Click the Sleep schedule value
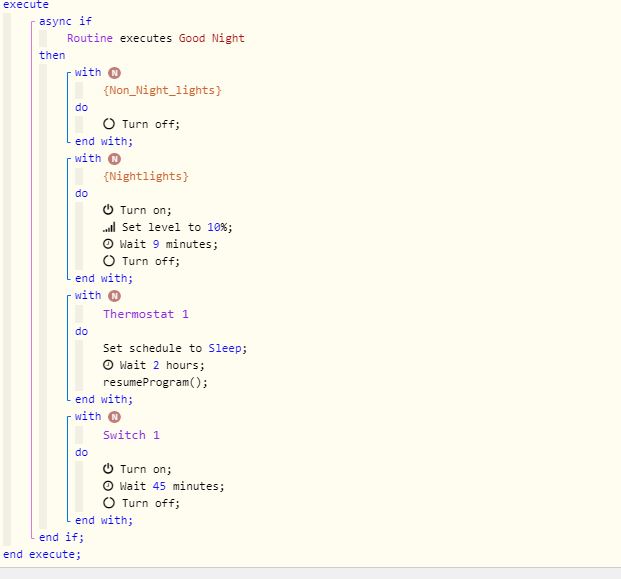Image resolution: width=621 pixels, height=579 pixels. 225,348
